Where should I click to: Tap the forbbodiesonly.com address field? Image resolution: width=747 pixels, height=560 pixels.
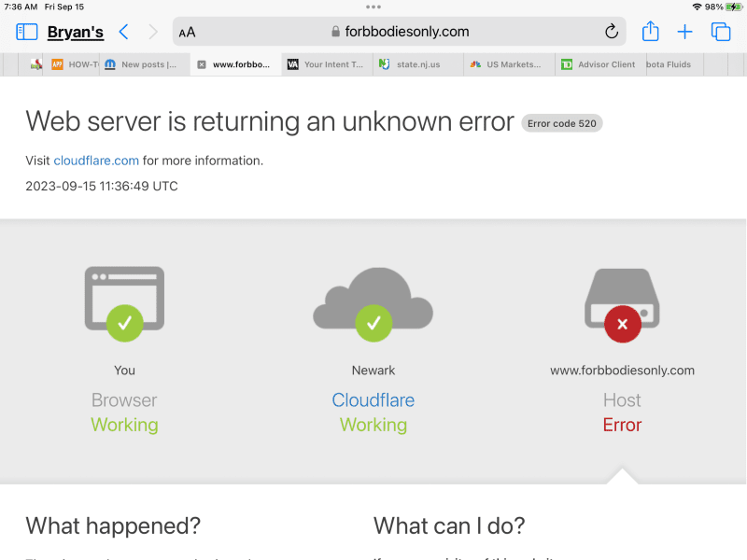pos(400,32)
